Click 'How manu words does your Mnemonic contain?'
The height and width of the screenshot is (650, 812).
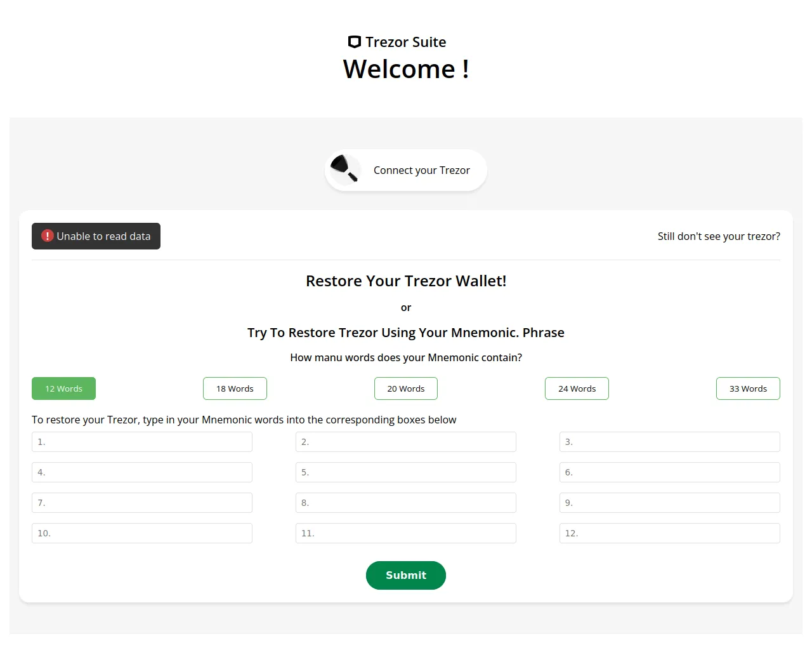tap(406, 357)
